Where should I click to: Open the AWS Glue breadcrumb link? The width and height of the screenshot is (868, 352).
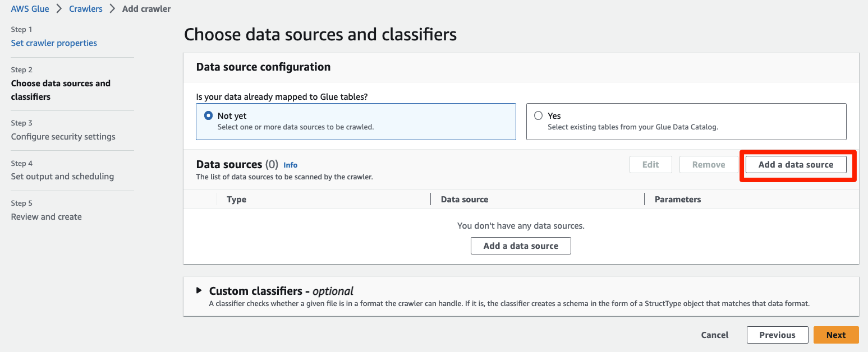point(30,9)
